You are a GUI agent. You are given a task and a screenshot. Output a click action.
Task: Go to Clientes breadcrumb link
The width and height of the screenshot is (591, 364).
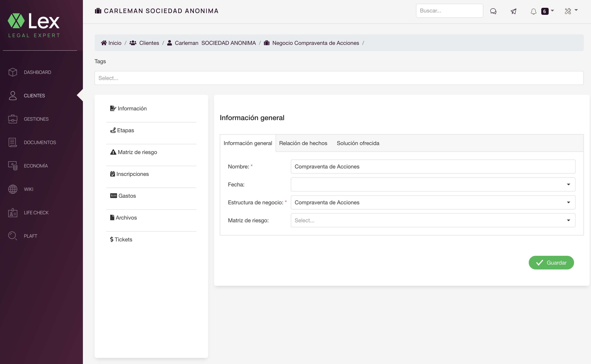149,43
